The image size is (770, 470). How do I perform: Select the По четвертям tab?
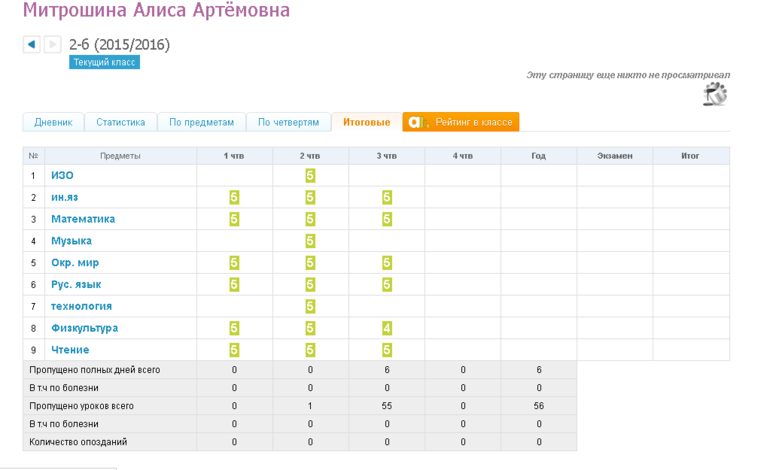click(x=288, y=122)
